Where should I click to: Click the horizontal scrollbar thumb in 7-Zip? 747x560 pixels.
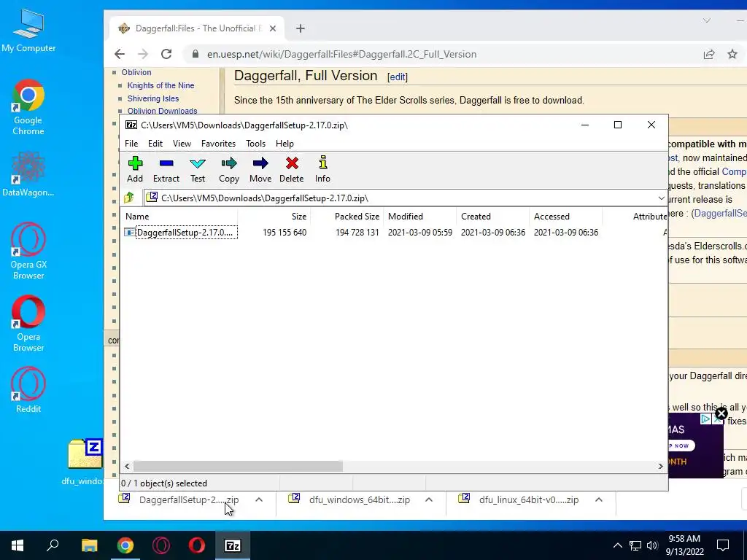point(238,466)
